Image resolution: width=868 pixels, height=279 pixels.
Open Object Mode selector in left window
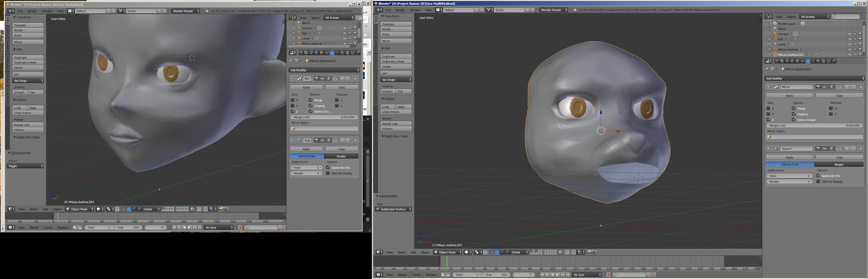click(x=80, y=209)
